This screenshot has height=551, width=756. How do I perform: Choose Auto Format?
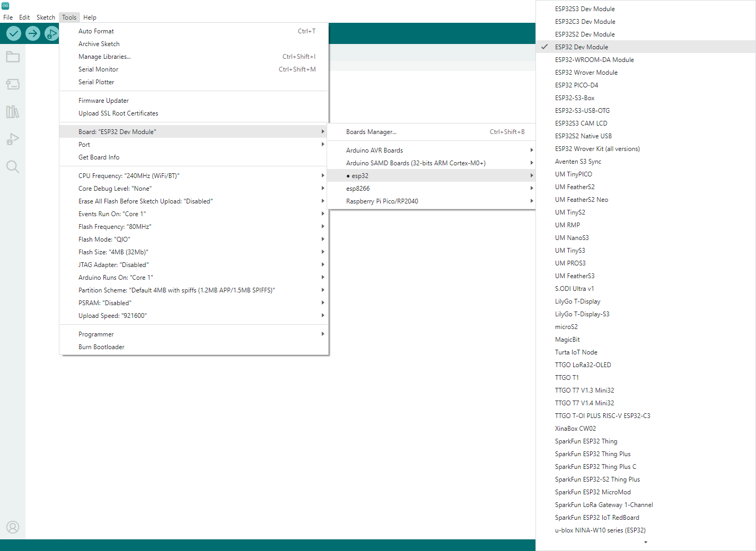tap(194, 31)
